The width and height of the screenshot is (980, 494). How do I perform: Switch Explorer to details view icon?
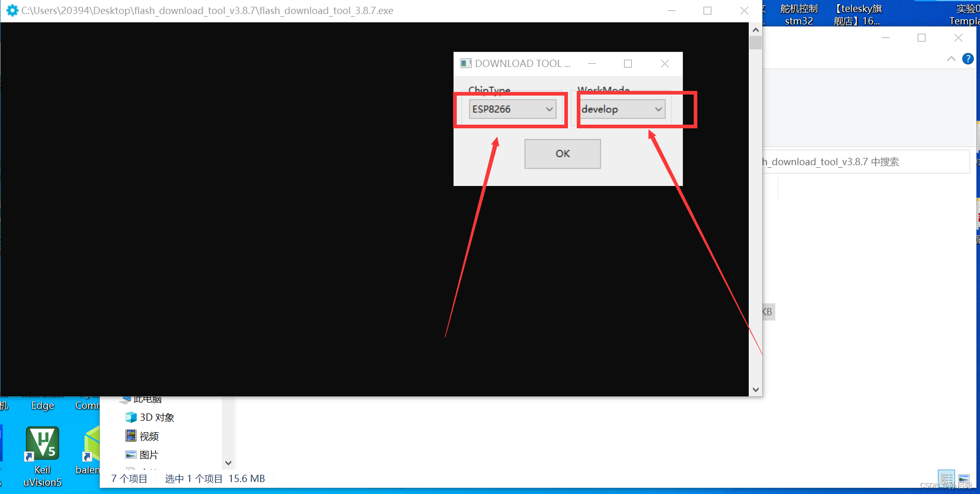947,478
